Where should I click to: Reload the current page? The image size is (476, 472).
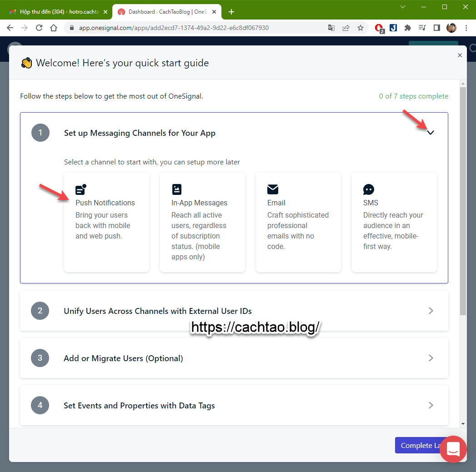pyautogui.click(x=39, y=28)
